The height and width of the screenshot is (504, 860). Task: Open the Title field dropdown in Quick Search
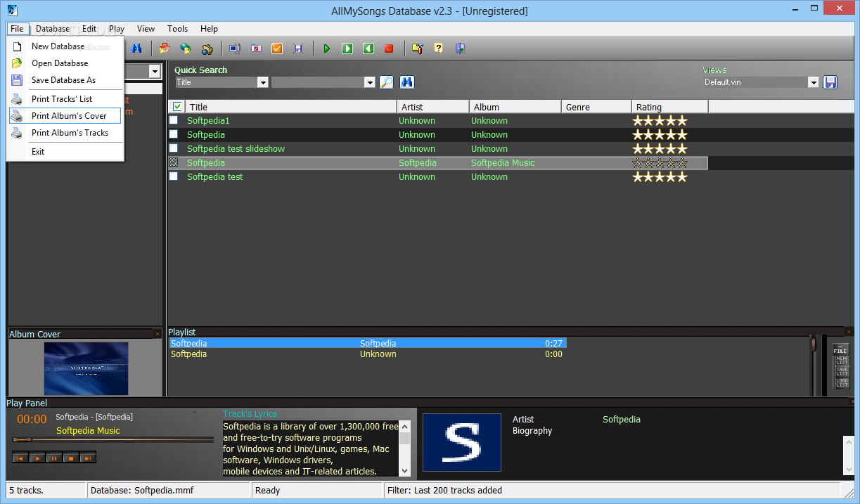click(263, 82)
